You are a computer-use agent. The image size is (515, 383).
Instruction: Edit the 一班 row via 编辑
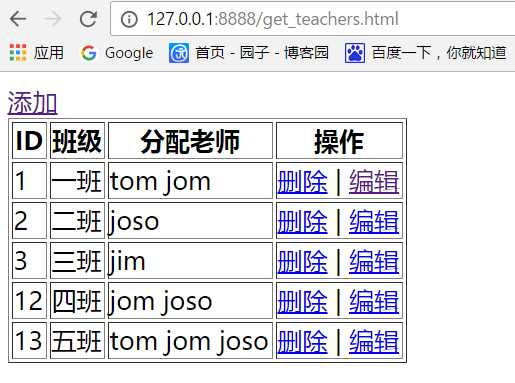(x=374, y=182)
